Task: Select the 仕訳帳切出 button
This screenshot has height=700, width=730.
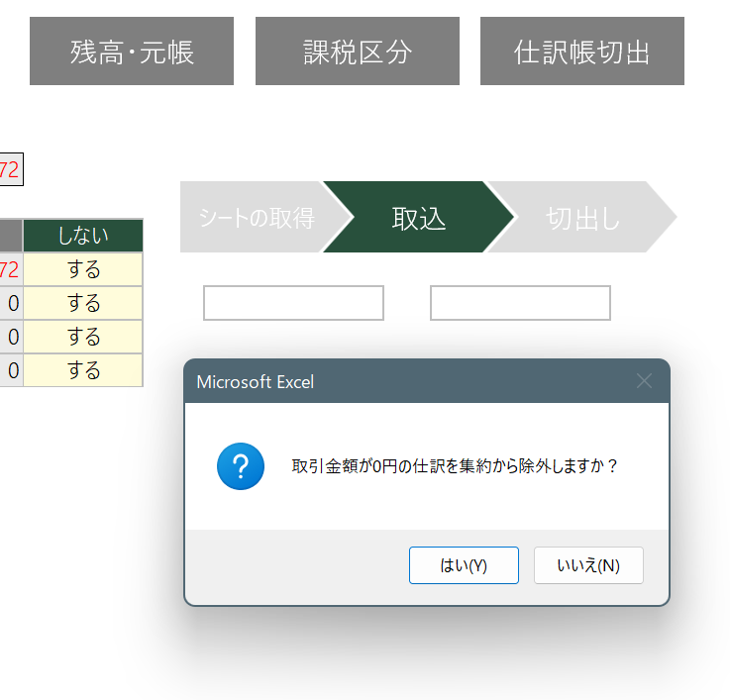Action: (x=582, y=51)
